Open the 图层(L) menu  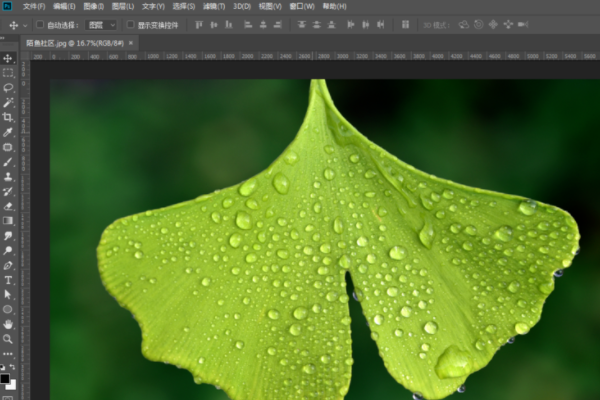pos(123,7)
